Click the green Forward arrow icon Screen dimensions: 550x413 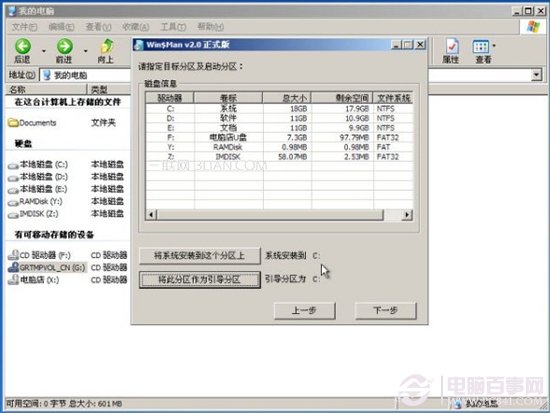point(65,46)
